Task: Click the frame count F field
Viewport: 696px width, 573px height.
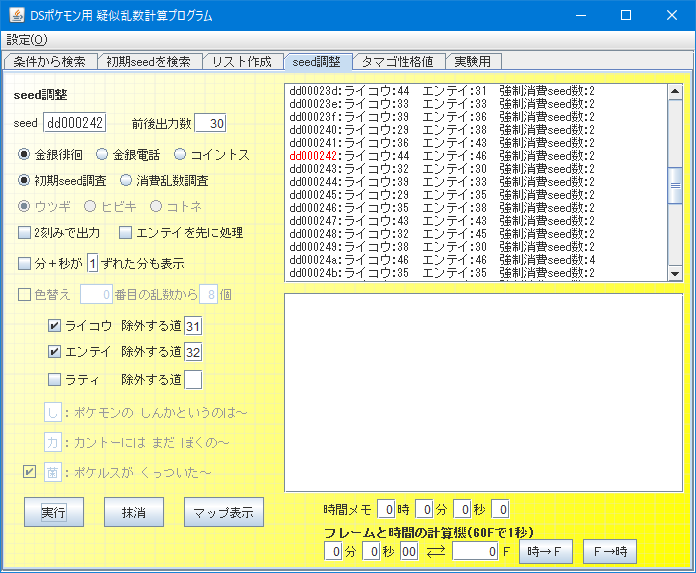Action: pos(475,552)
